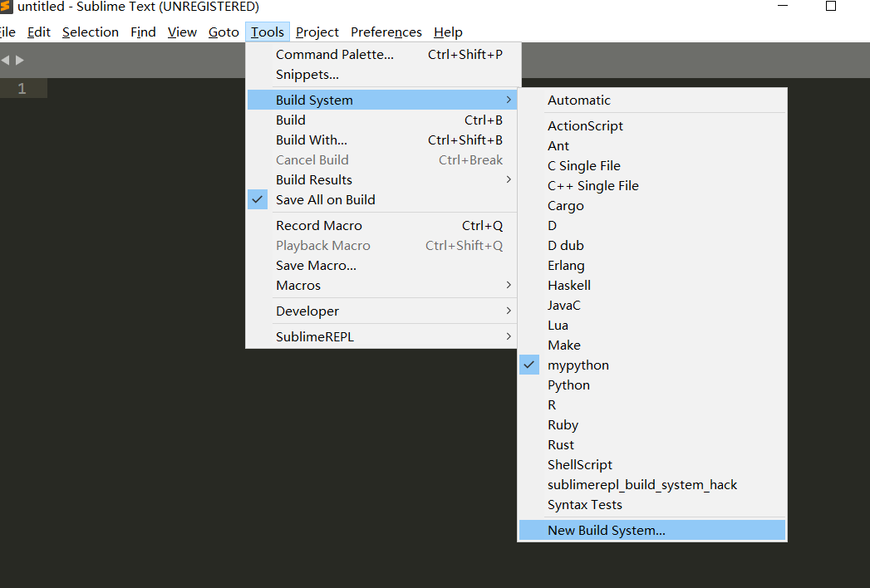Select the R build system
870x588 pixels.
point(652,405)
